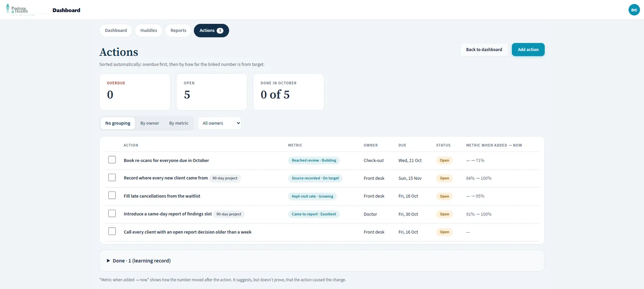The height and width of the screenshot is (289, 644).
Task: Mark 'Fill late cancellations from the waitlist' done
Action: 112,195
